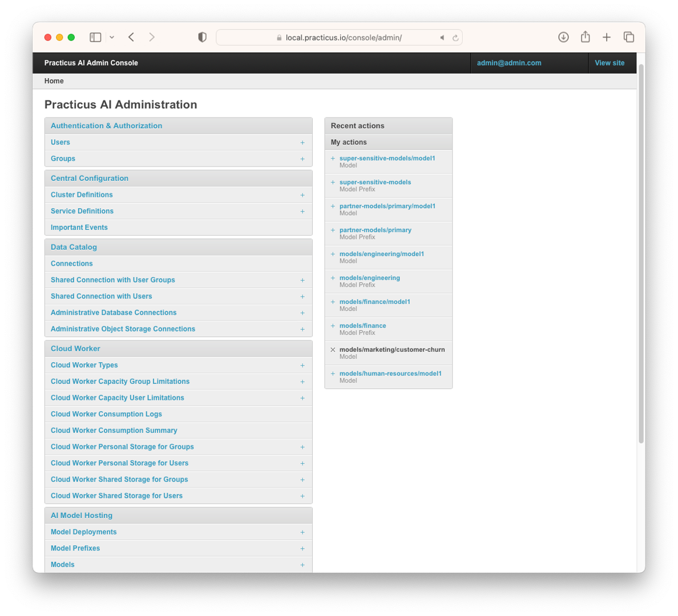Open View site in the header
Screen dimensions: 678x616
click(610, 63)
